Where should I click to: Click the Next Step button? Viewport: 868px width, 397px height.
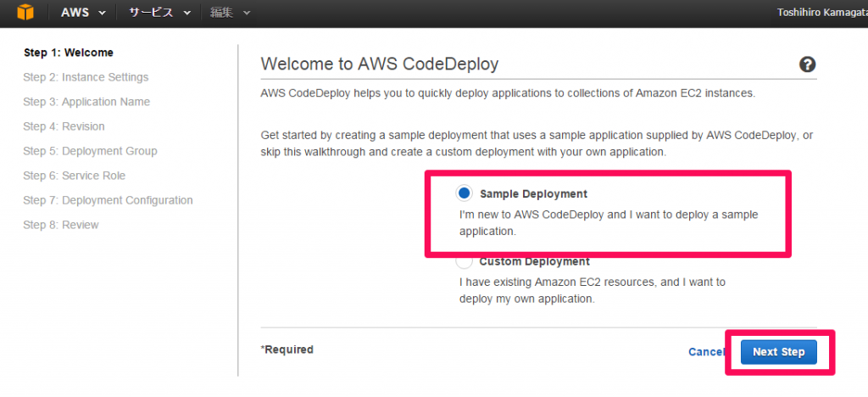(778, 352)
